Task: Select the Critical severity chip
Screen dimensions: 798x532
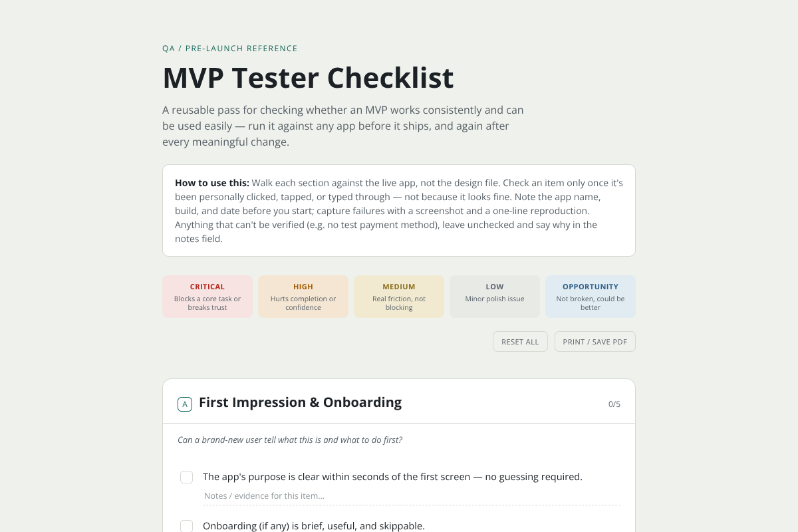Action: point(207,297)
